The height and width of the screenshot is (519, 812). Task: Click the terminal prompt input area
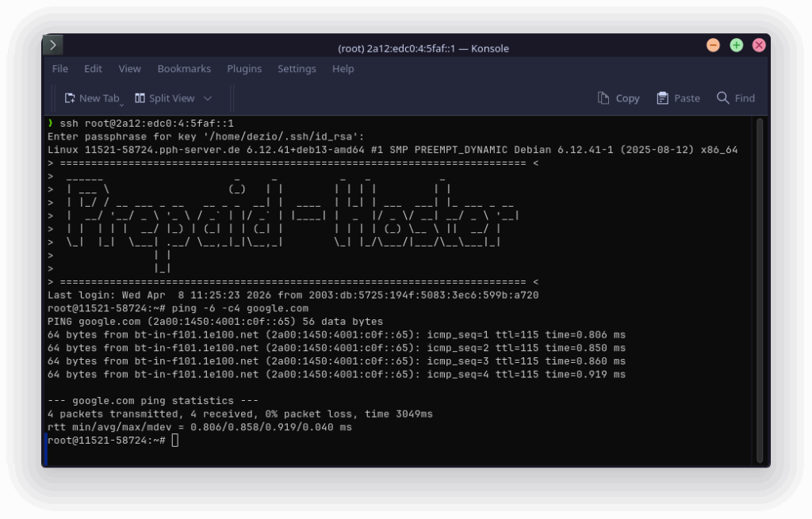click(176, 439)
